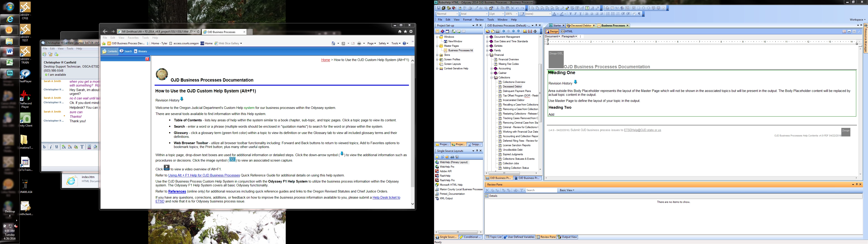Click the Numbered List formatting icon

pos(608,14)
